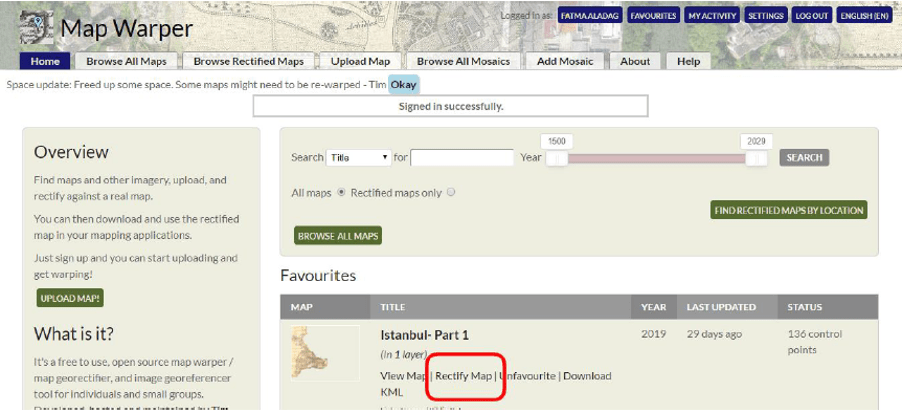Click the Download KML link

coord(587,376)
